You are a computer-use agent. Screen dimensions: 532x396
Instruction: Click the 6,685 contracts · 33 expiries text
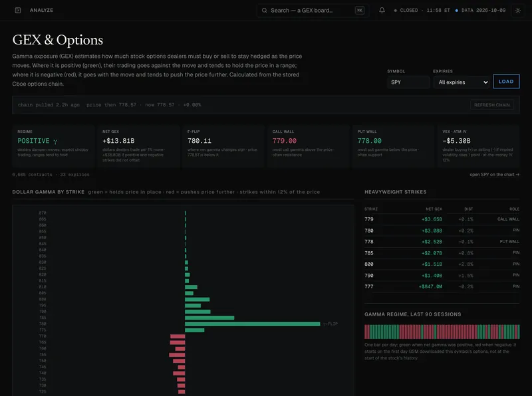coord(51,175)
